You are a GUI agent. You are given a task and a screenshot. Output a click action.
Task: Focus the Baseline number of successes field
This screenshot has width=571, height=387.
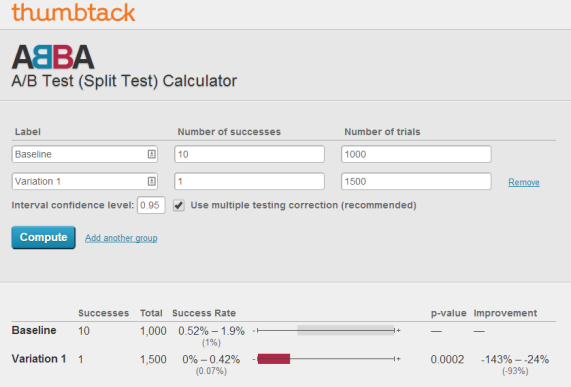click(249, 154)
